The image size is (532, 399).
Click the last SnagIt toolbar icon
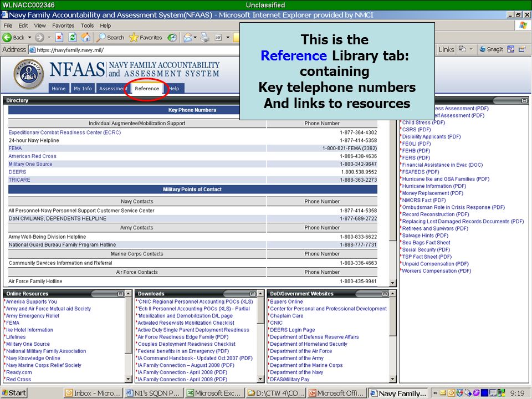point(522,49)
